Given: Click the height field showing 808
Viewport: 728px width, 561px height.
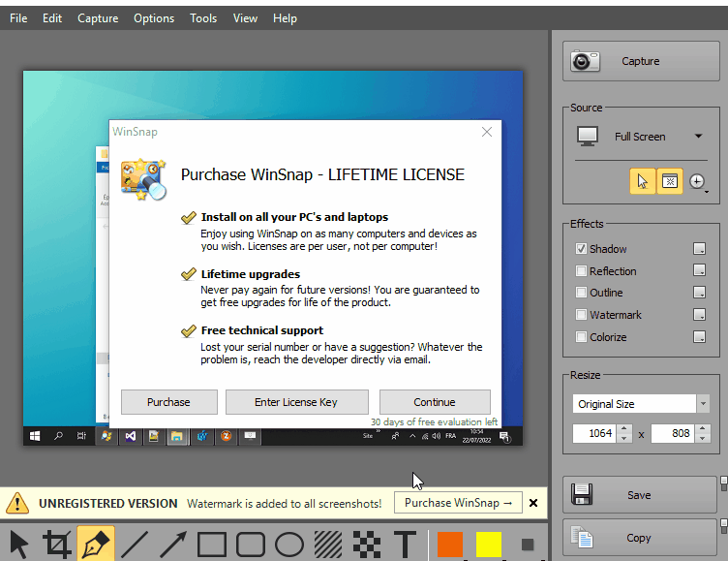Looking at the screenshot, I should pos(673,433).
